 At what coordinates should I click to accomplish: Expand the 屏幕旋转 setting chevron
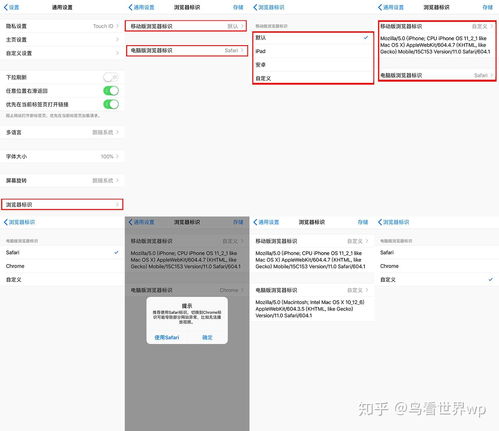click(x=117, y=180)
